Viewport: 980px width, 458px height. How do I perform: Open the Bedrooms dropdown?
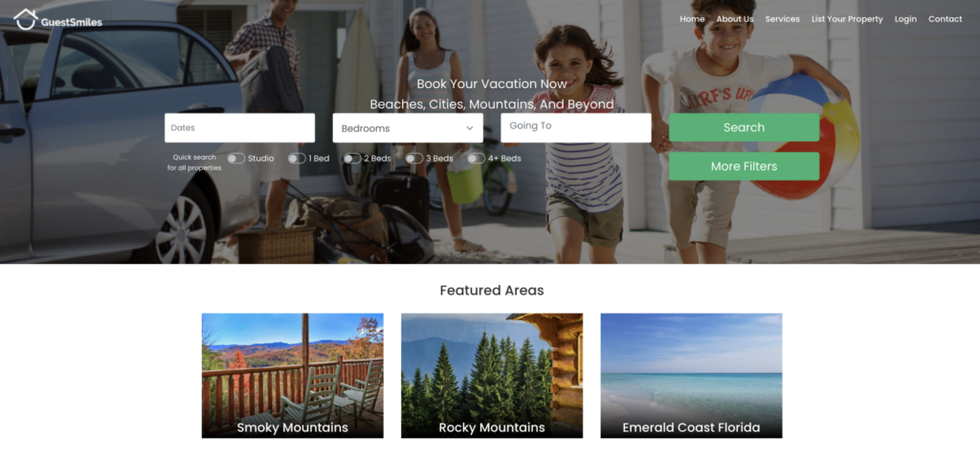(408, 128)
